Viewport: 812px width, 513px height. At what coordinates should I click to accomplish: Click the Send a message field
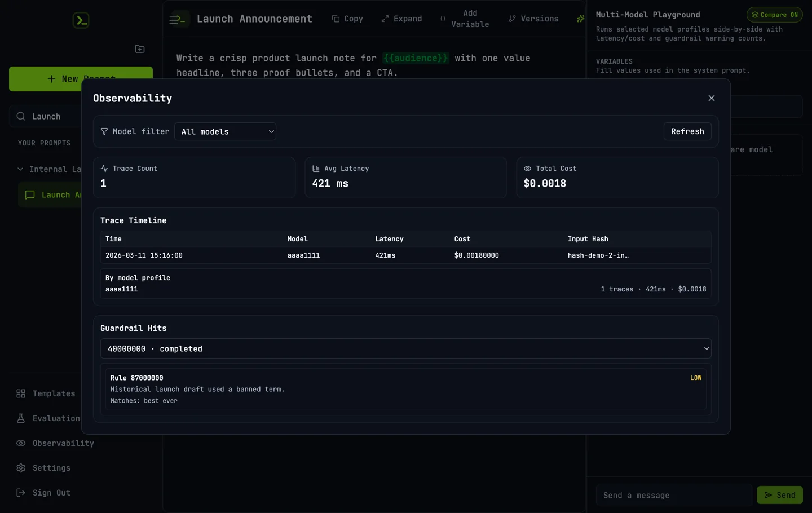coord(674,495)
